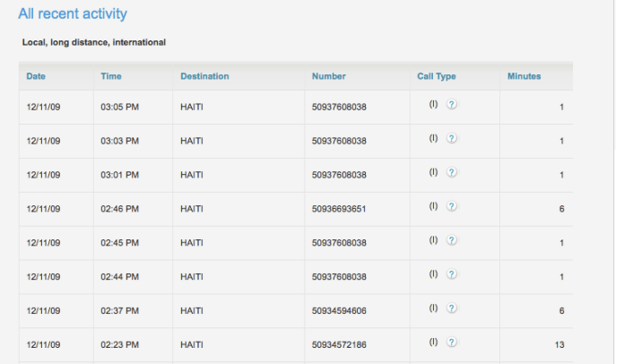624x364 pixels.
Task: Click the Local, long distance, international label
Action: [x=94, y=42]
